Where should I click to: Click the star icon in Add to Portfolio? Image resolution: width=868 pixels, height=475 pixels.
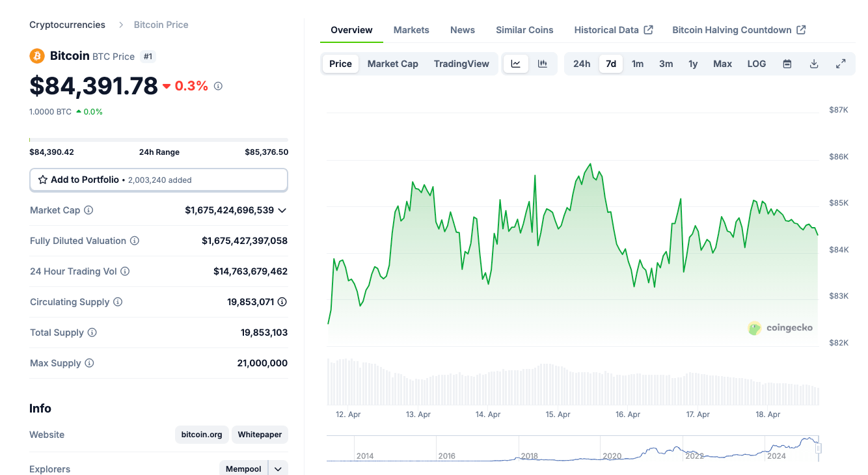pos(42,180)
